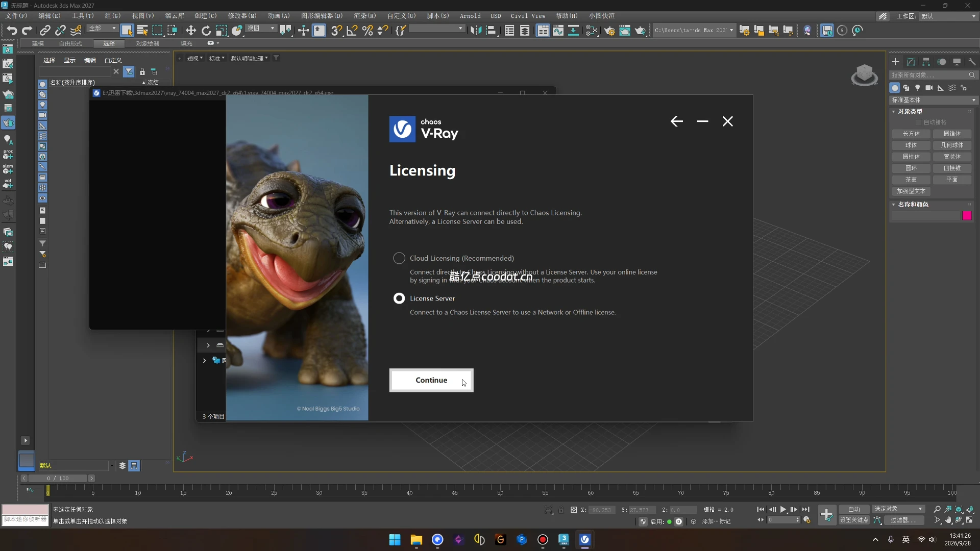The height and width of the screenshot is (551, 980).
Task: Open the Rendered Frame Window icon
Action: [625, 31]
